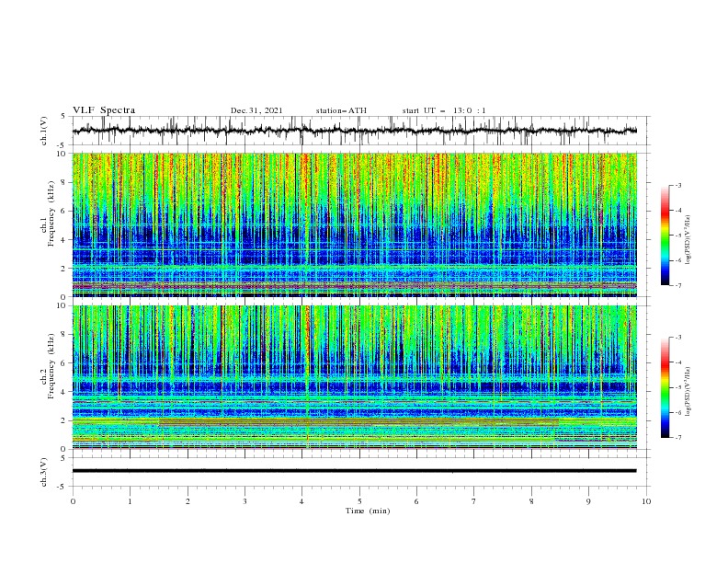This screenshot has width=728, height=563.
Task: Click the 'start UT = 13:0:1' label
Action: [444, 110]
